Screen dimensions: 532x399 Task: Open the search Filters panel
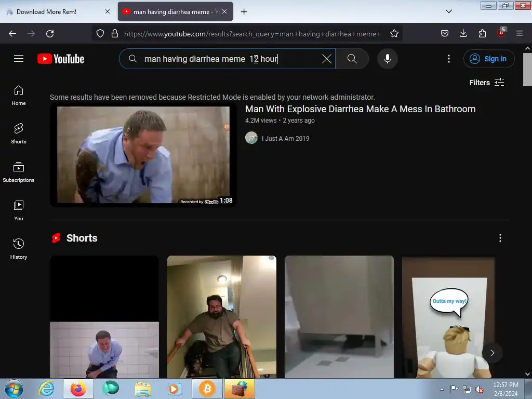pos(487,83)
